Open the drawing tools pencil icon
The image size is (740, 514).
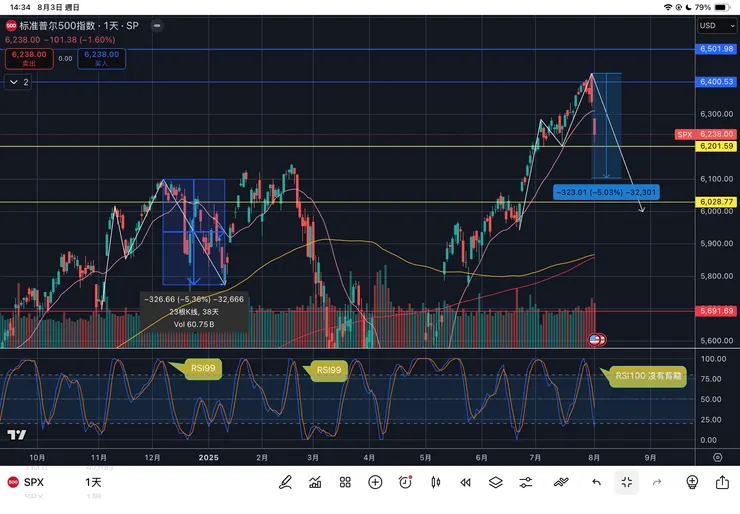[x=285, y=482]
